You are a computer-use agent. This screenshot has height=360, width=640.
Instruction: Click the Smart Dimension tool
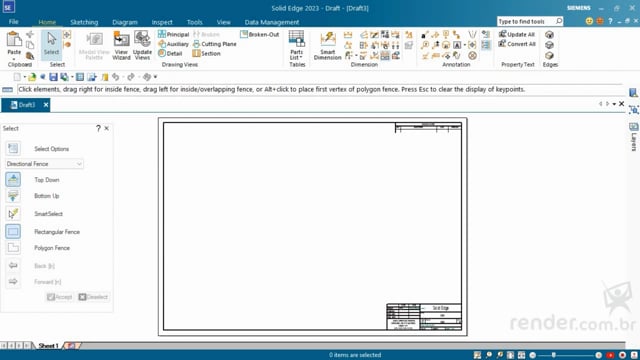pos(327,45)
